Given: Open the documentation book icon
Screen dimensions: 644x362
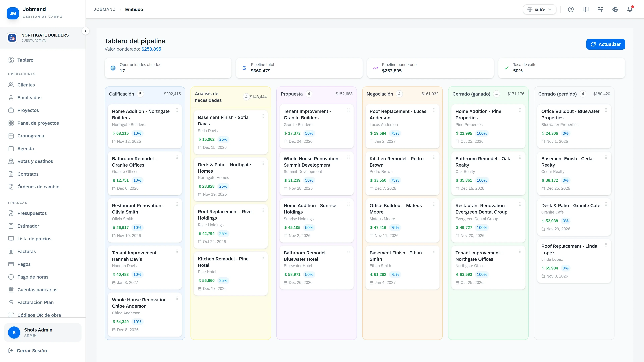Looking at the screenshot, I should coord(585,10).
